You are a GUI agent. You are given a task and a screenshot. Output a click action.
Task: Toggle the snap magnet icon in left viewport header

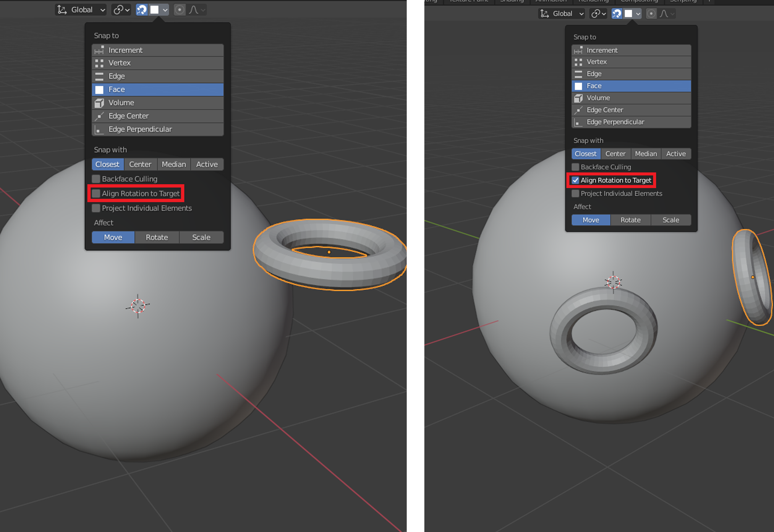pyautogui.click(x=142, y=10)
